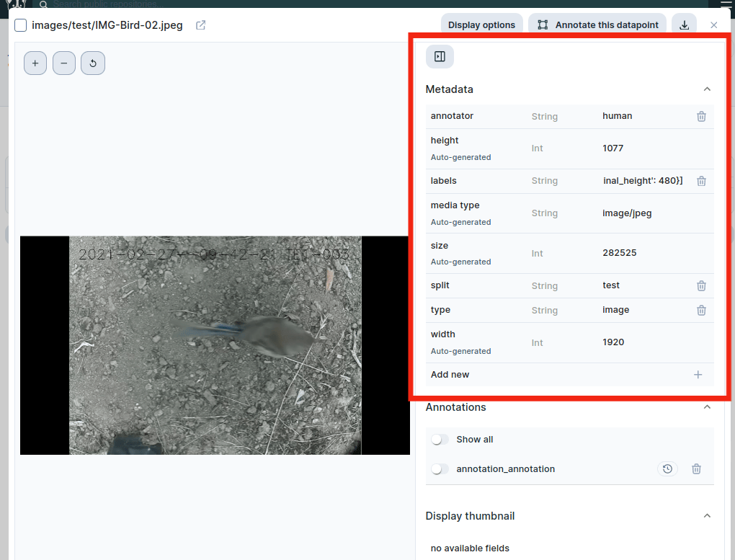The width and height of the screenshot is (735, 560).
Task: Delete the annotation_annotation entry
Action: coord(696,469)
